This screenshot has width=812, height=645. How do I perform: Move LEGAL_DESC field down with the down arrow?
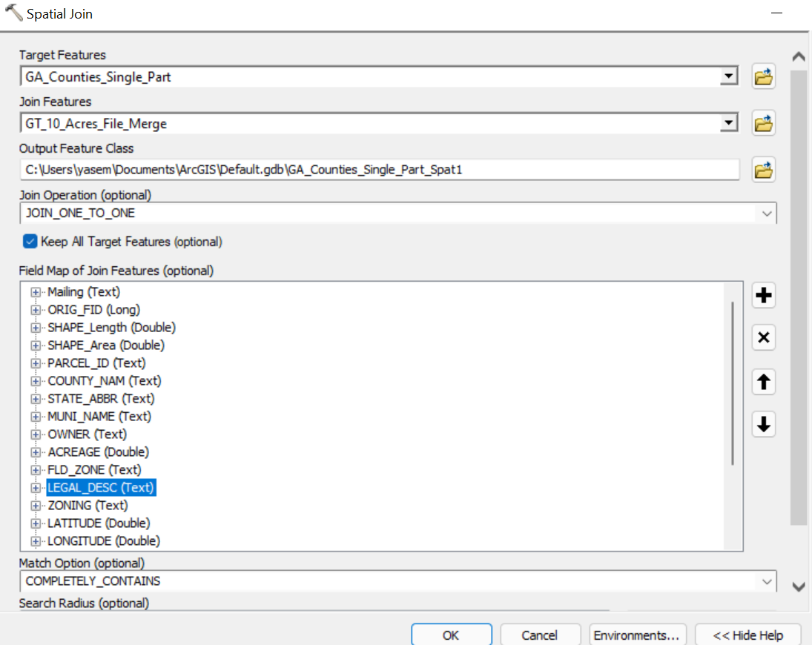click(x=763, y=424)
